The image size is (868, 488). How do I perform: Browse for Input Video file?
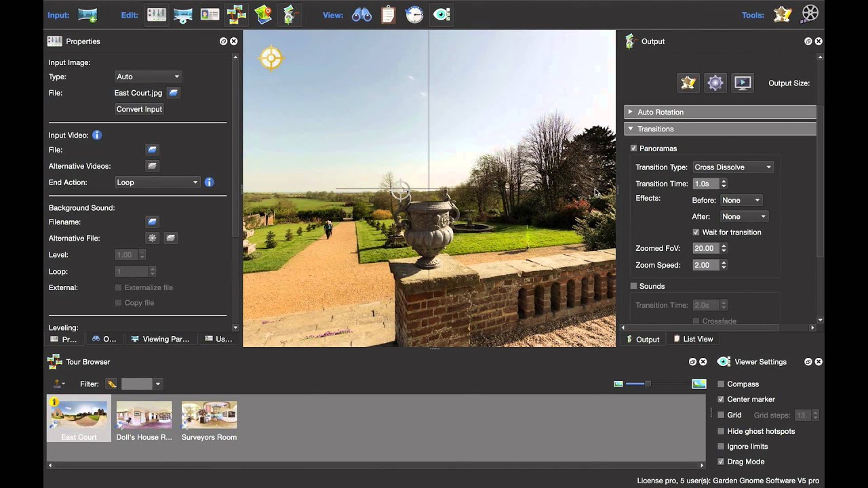pos(153,150)
